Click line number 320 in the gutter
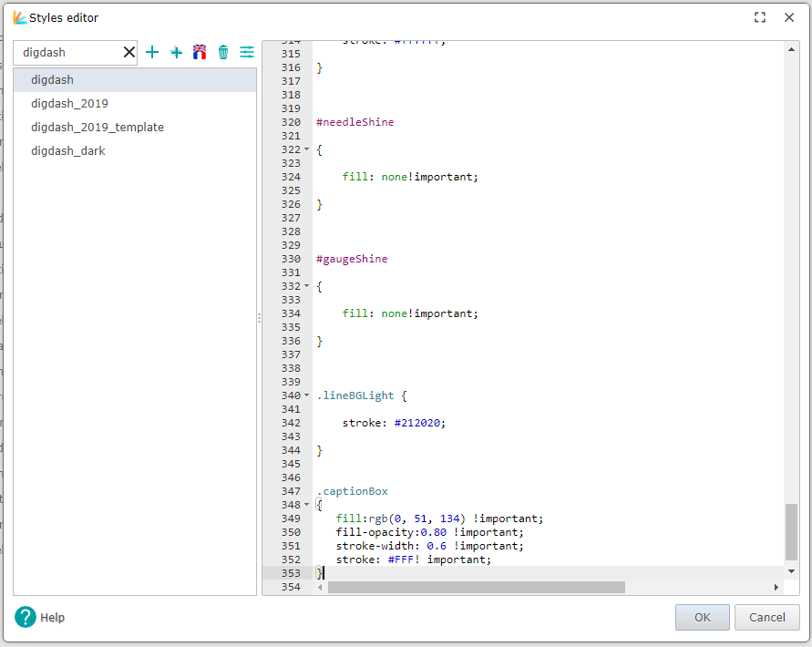This screenshot has width=812, height=647. coord(291,122)
